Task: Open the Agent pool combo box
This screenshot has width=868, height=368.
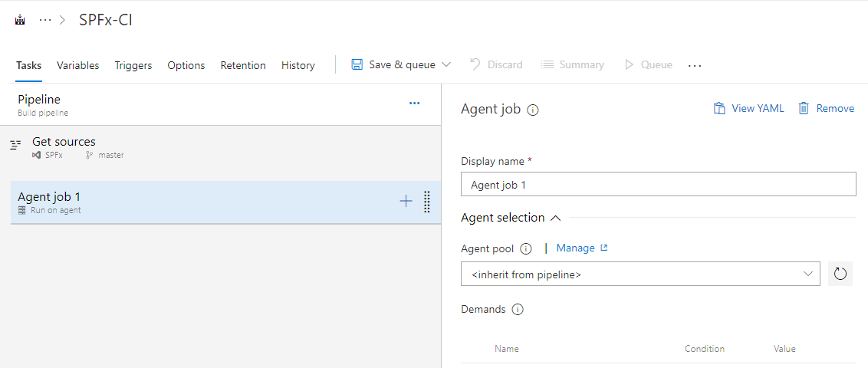Action: point(640,274)
